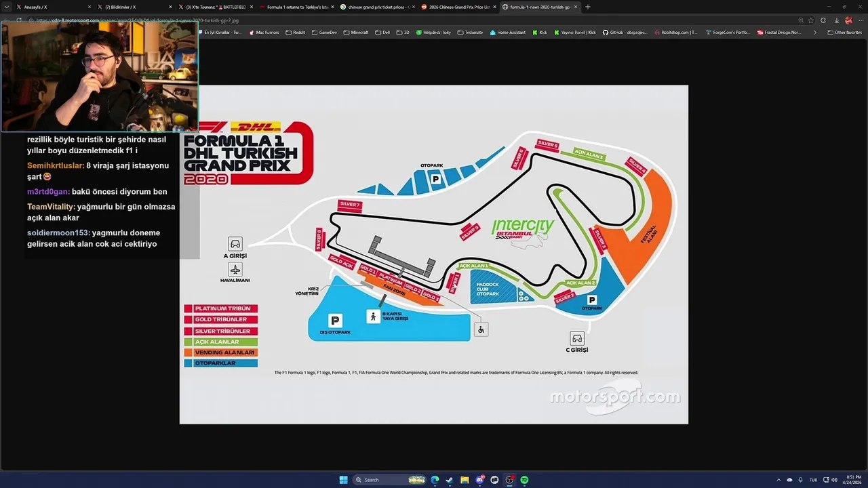Open Steam from the taskbar
868x488 pixels.
(450, 480)
